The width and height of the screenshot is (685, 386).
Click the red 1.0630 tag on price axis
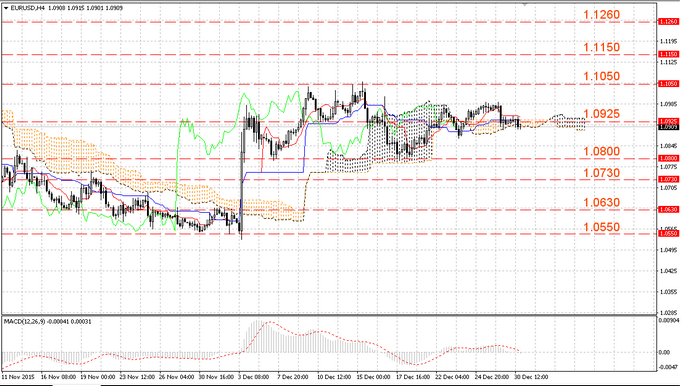(668, 210)
